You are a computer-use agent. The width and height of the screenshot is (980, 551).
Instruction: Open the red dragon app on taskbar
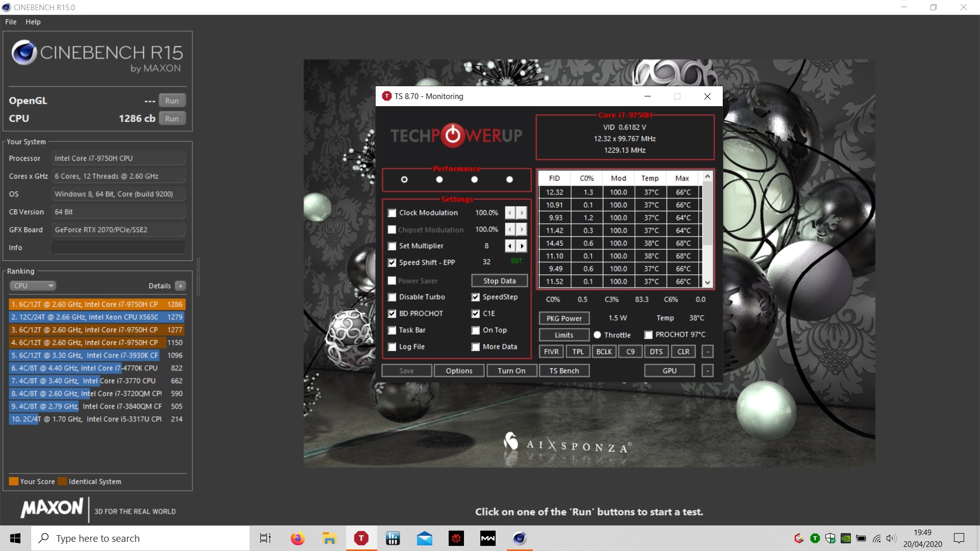point(456,538)
